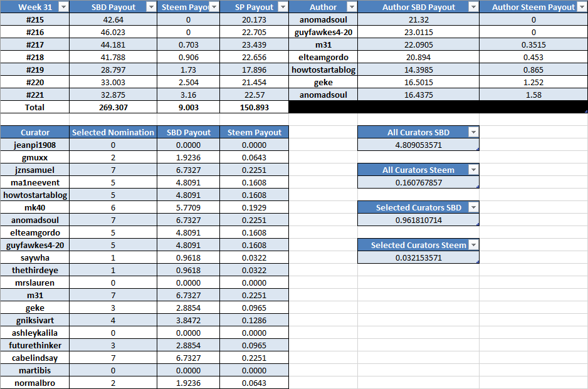This screenshot has height=389, width=588.
Task: Select curator cell martibis
Action: (x=35, y=371)
